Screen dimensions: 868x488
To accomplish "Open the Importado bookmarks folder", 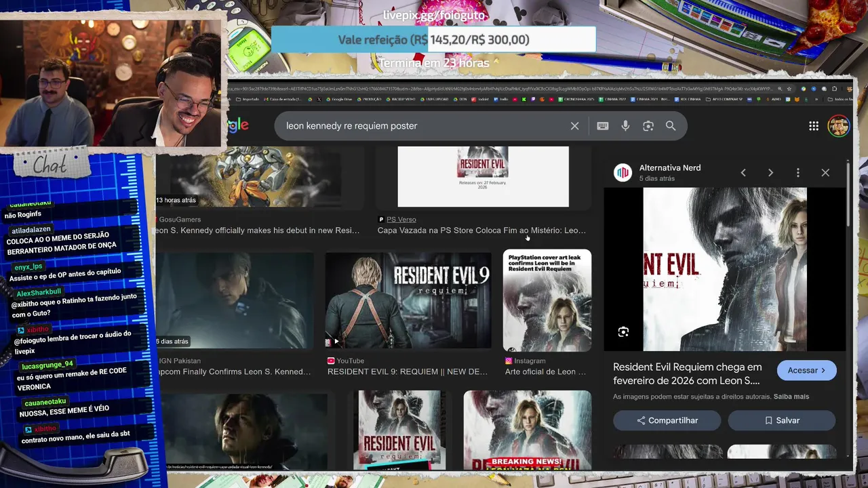I will click(x=248, y=99).
